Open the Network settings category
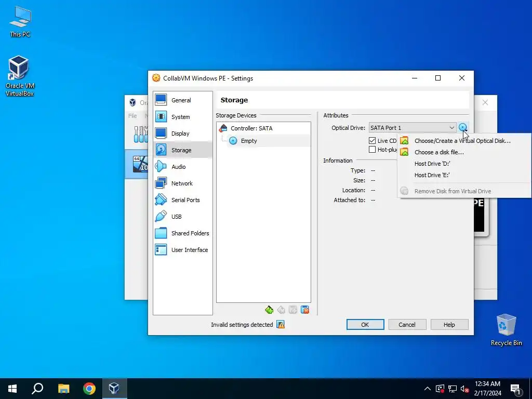This screenshot has height=399, width=532. (182, 183)
